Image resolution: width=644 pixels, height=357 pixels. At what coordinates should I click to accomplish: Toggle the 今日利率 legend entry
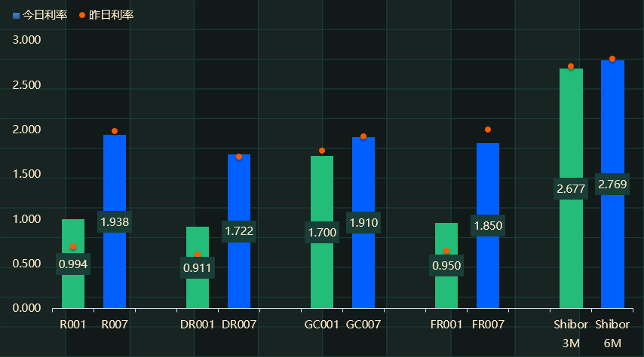[40, 15]
